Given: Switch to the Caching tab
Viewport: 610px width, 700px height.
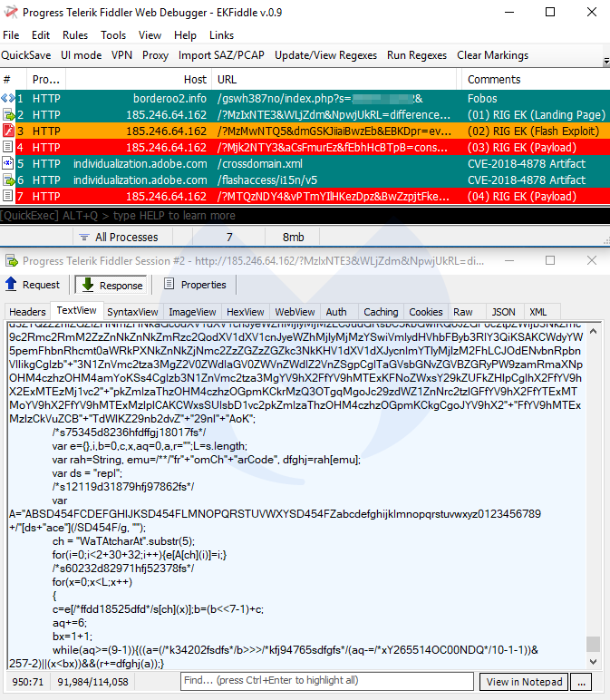Looking at the screenshot, I should pyautogui.click(x=381, y=312).
